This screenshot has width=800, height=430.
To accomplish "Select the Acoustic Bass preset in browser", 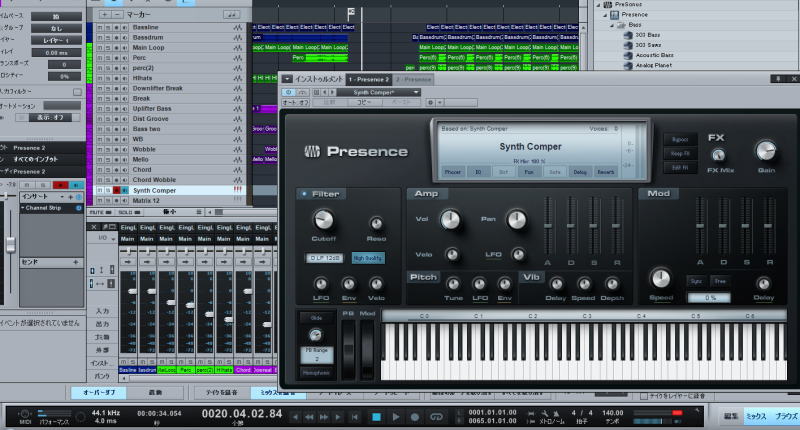I will [654, 55].
